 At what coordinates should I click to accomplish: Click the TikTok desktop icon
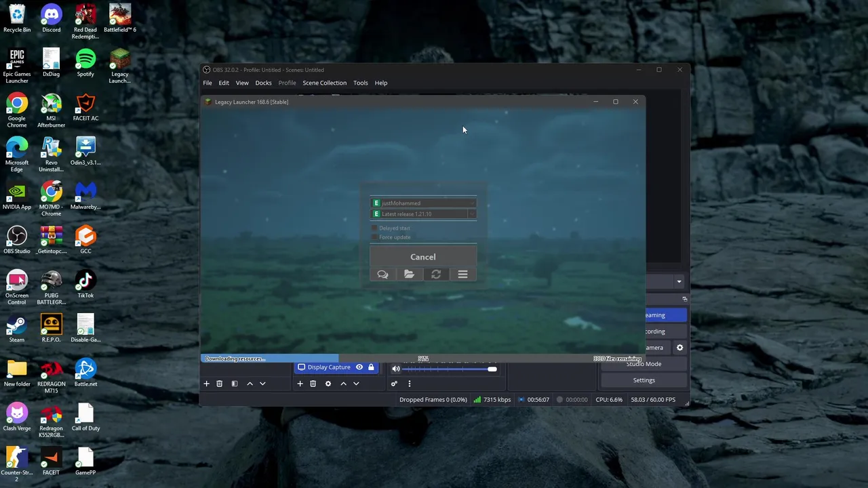[x=85, y=285]
